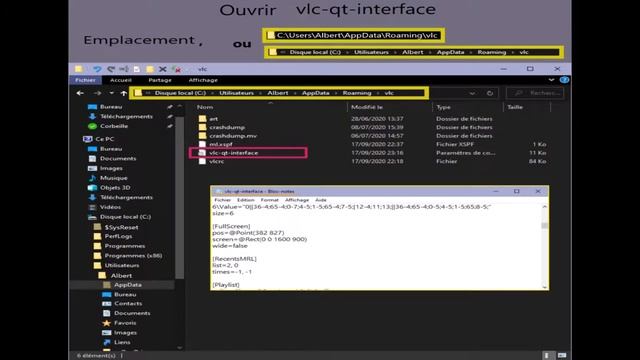Switch to the details view icon in the status bar
This screenshot has height=360, width=640.
click(548, 356)
